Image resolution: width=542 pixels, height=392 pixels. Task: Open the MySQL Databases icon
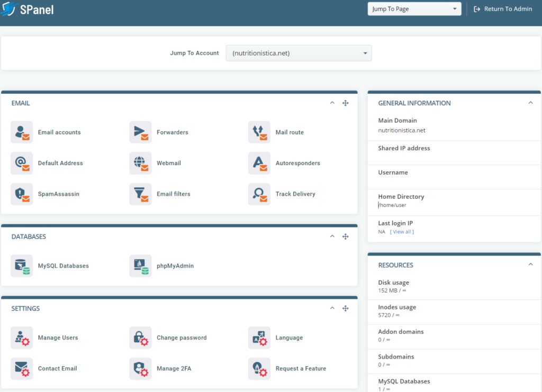tap(22, 266)
